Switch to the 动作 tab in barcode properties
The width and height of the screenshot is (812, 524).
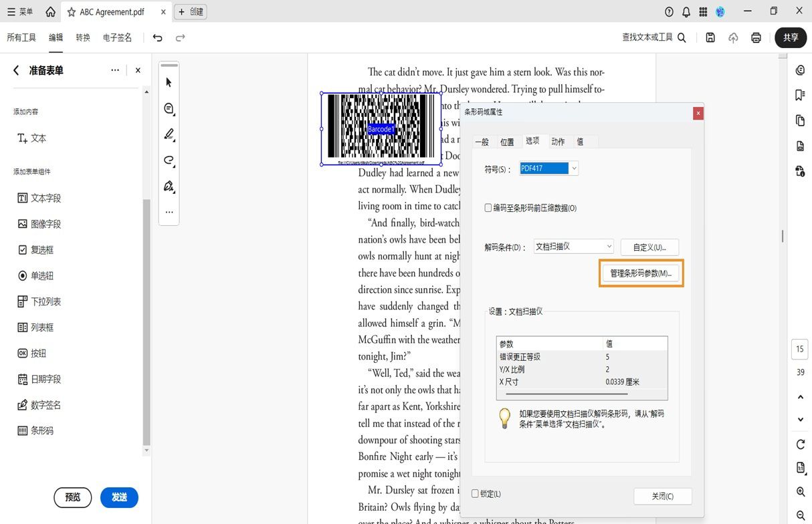[559, 141]
